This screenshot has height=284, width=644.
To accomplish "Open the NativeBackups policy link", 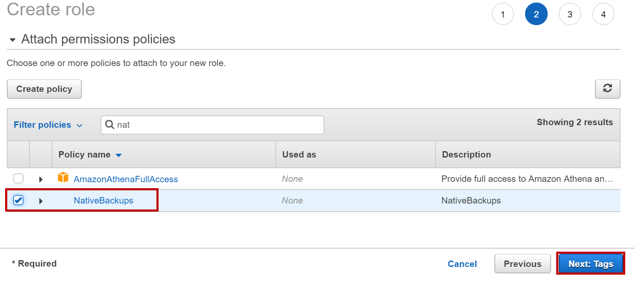I will click(104, 200).
